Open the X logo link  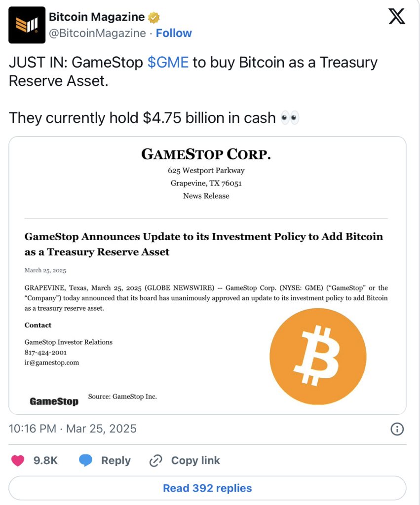click(397, 16)
